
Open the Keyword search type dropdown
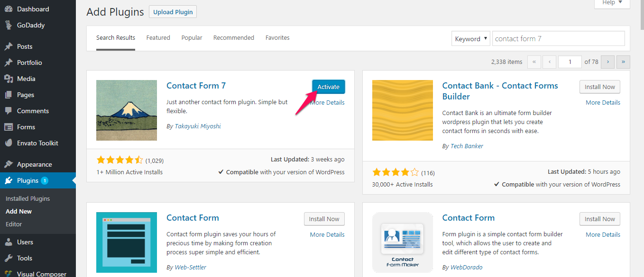470,39
